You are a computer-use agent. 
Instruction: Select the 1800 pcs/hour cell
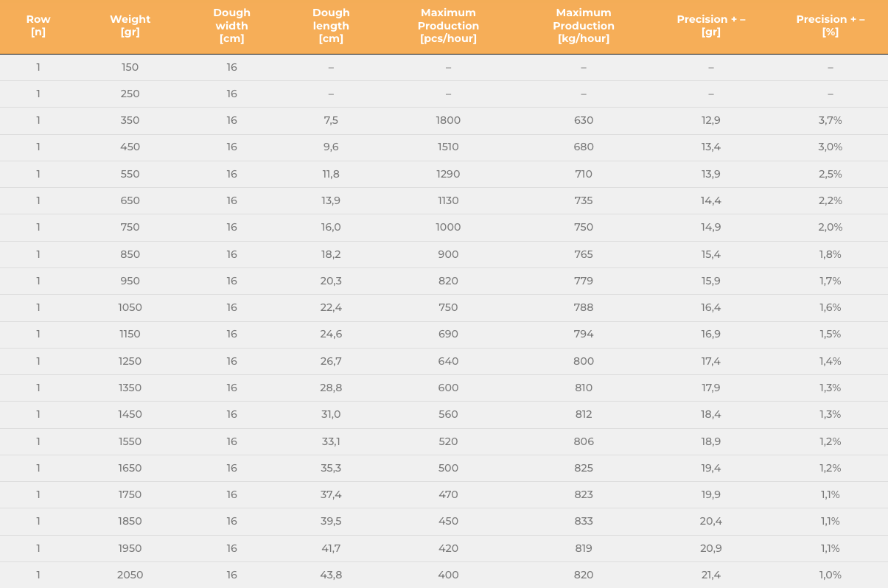pyautogui.click(x=448, y=120)
